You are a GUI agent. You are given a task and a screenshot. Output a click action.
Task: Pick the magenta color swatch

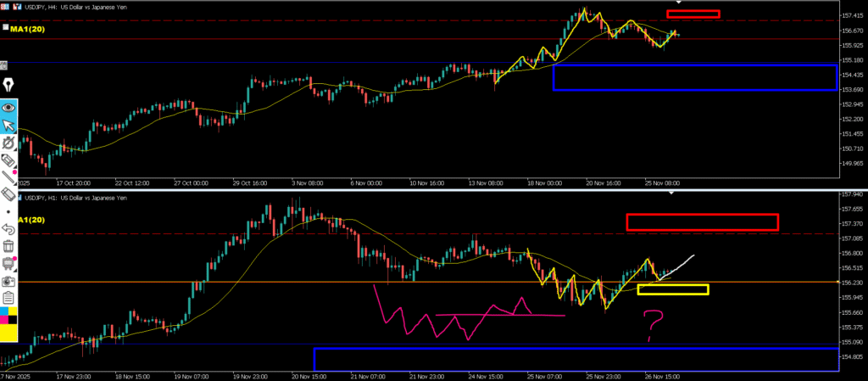pyautogui.click(x=4, y=320)
